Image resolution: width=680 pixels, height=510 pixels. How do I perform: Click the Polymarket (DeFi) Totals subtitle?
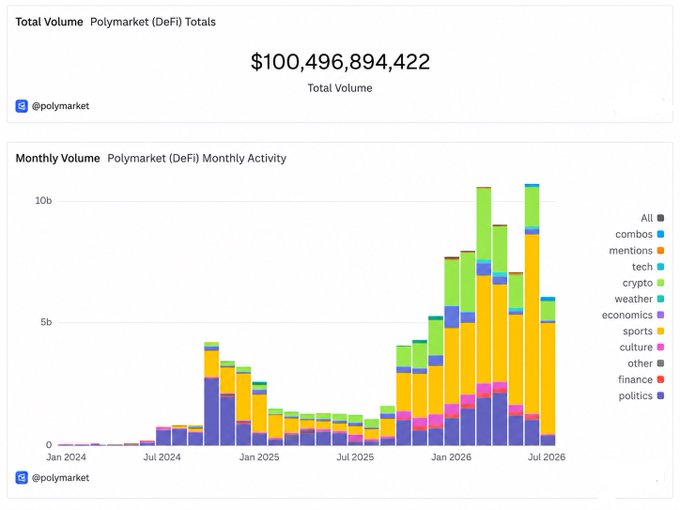153,22
